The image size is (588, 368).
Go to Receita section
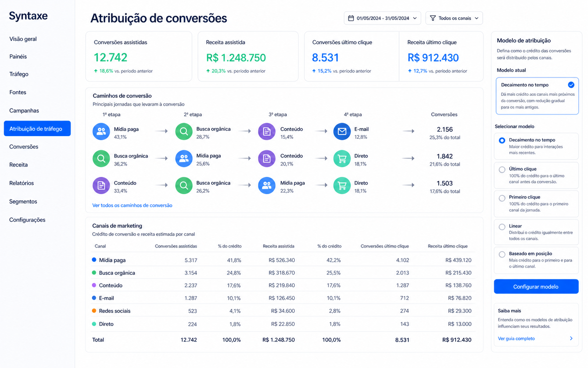point(18,165)
